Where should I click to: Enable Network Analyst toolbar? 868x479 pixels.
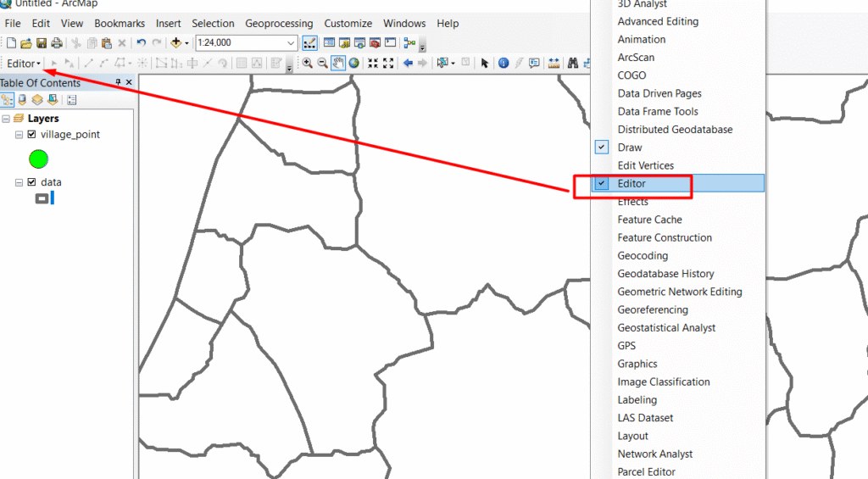679,454
